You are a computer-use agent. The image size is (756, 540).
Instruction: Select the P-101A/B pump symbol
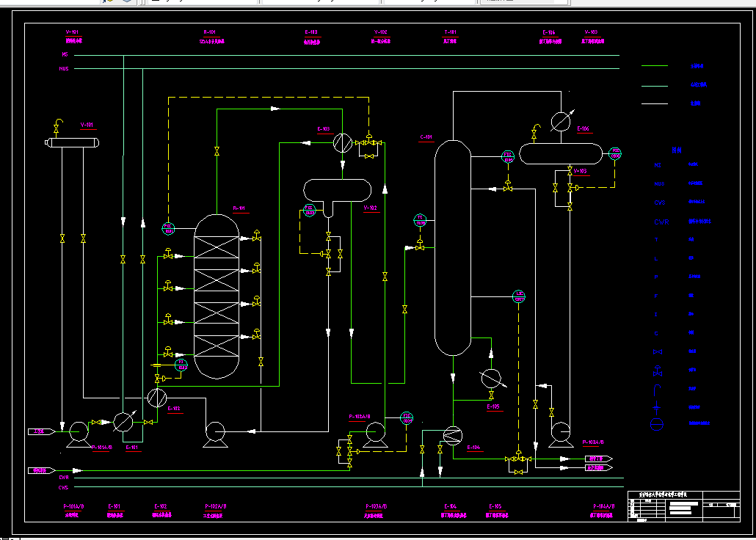78,435
